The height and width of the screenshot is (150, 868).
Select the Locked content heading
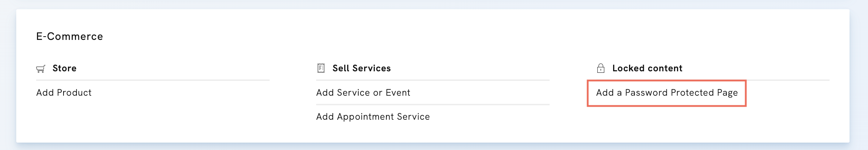tap(647, 68)
